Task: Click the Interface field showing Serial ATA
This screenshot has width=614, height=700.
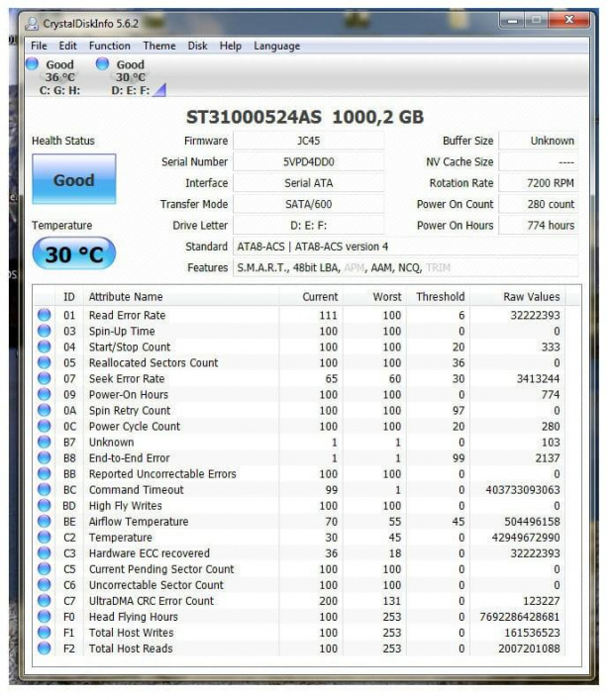Action: pos(309,183)
